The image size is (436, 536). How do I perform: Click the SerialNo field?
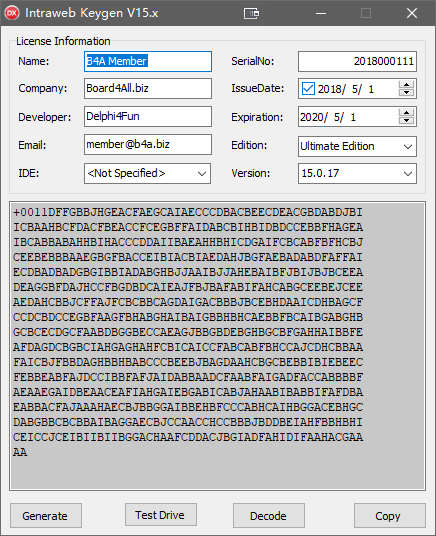[357, 62]
